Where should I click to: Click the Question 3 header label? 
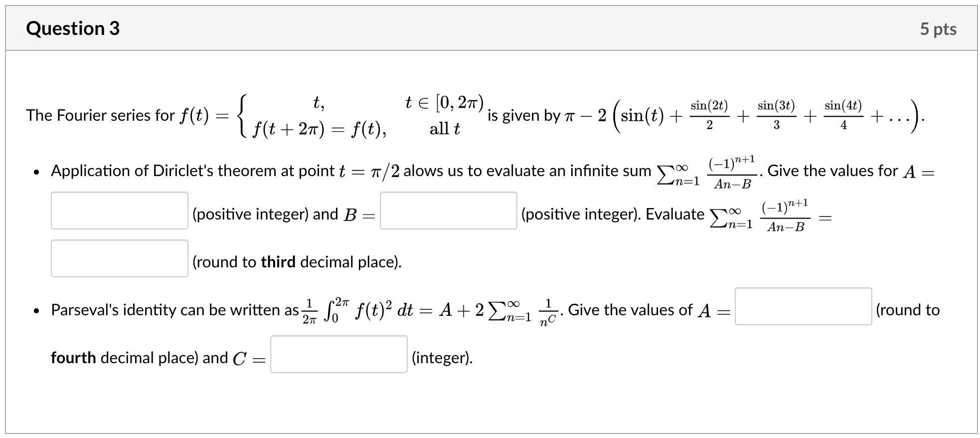72,28
